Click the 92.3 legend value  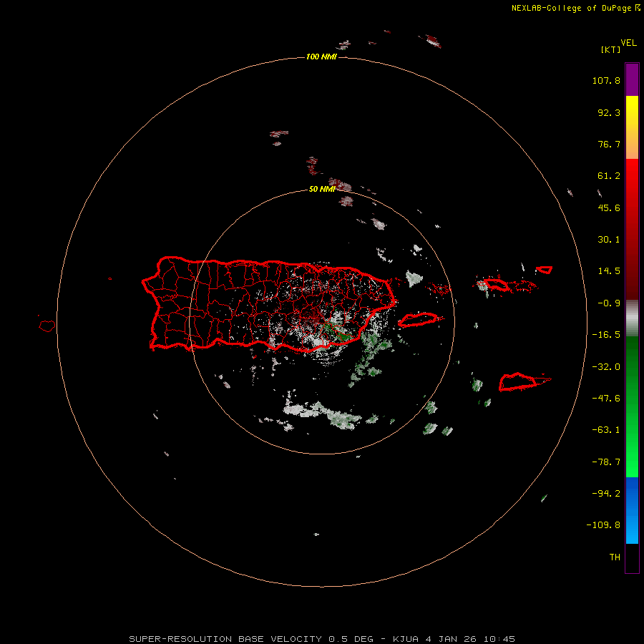[x=609, y=112]
